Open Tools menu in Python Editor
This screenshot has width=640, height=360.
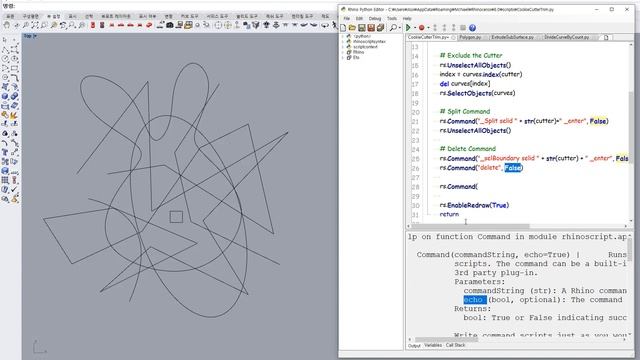(392, 18)
